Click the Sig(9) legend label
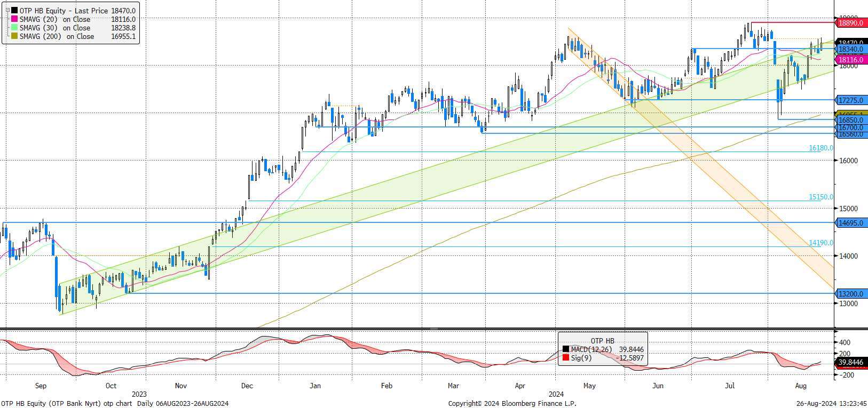This screenshot has width=868, height=408. click(581, 358)
